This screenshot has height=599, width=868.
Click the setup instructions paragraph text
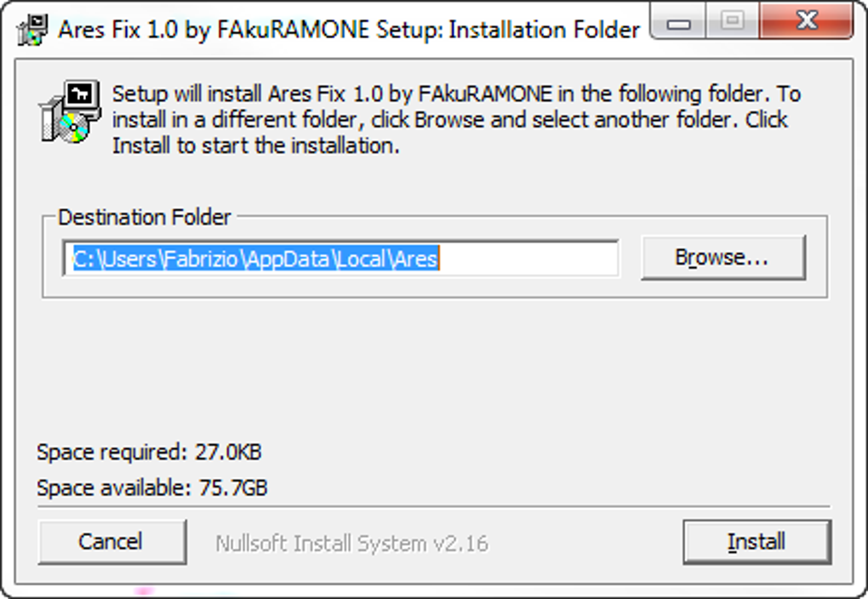point(451,119)
